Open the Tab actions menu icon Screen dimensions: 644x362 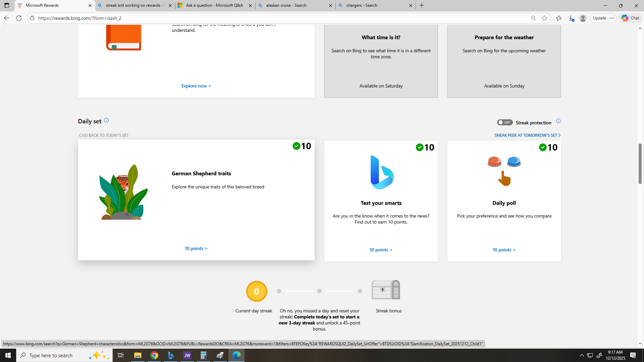point(7,5)
